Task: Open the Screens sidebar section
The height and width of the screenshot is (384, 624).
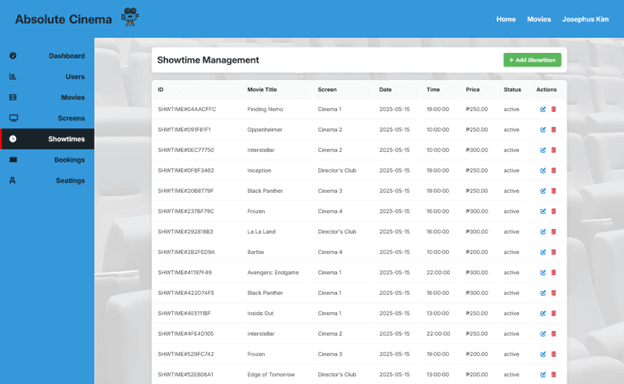Action: [47, 118]
